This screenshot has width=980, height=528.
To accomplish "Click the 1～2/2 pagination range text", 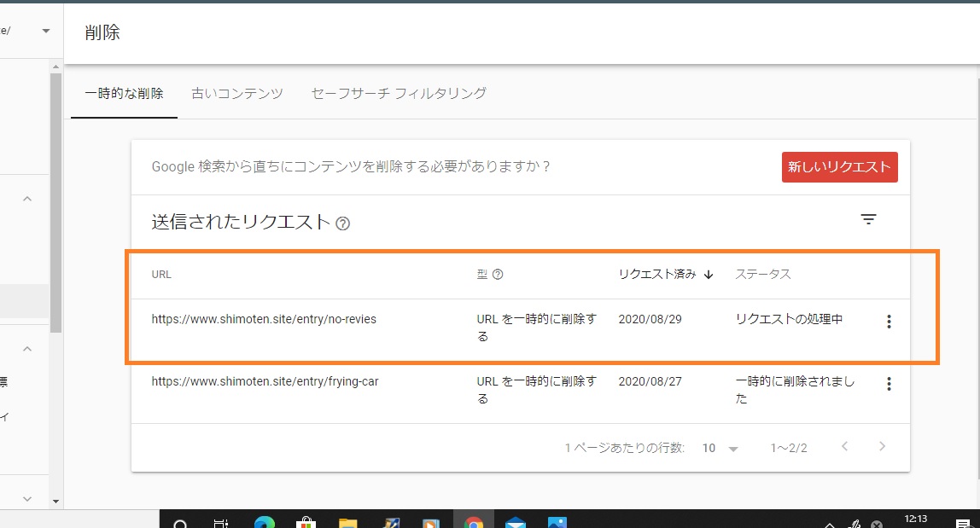I will click(x=789, y=448).
